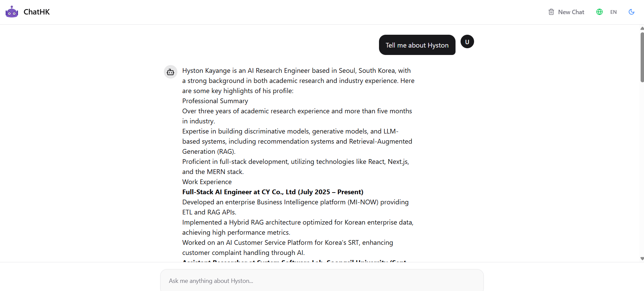
Task: Click the bot avatar icon beside the response
Action: coord(171,72)
